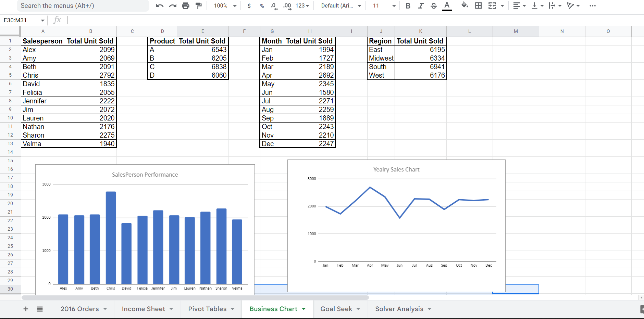Click the select-all corner box
The image size is (644, 319).
(x=10, y=31)
